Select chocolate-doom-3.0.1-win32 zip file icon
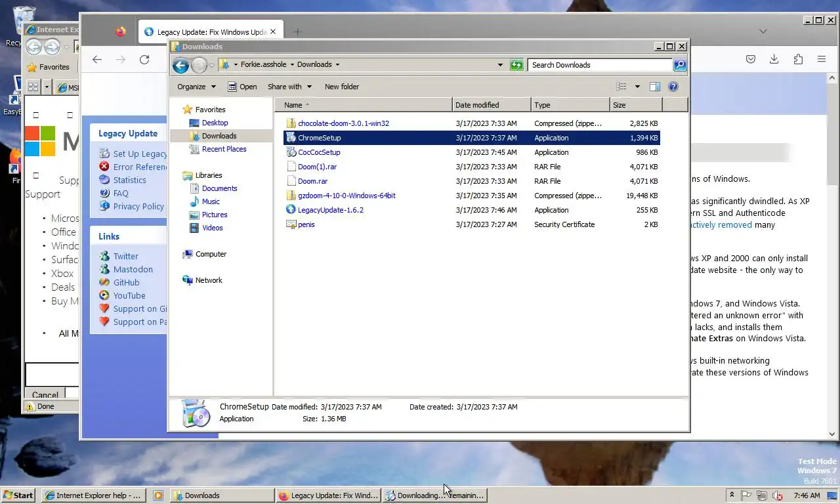 point(291,123)
